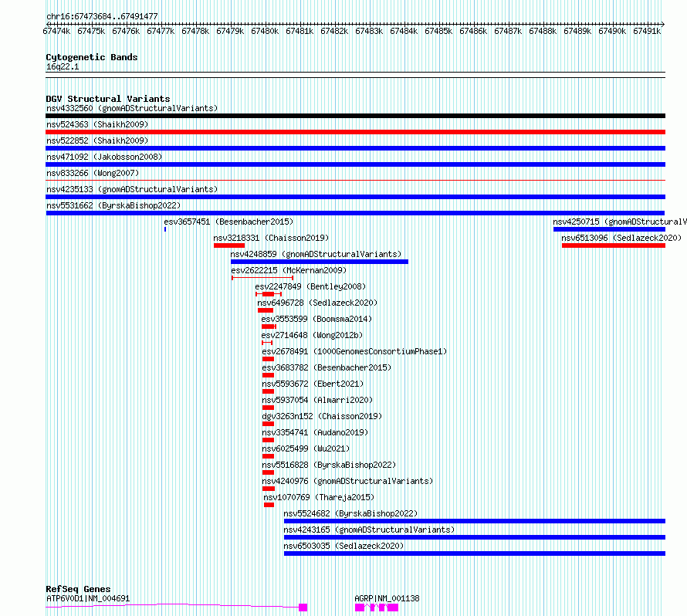Select nsv6503035 (Sedlazeck2020) label

tap(344, 546)
